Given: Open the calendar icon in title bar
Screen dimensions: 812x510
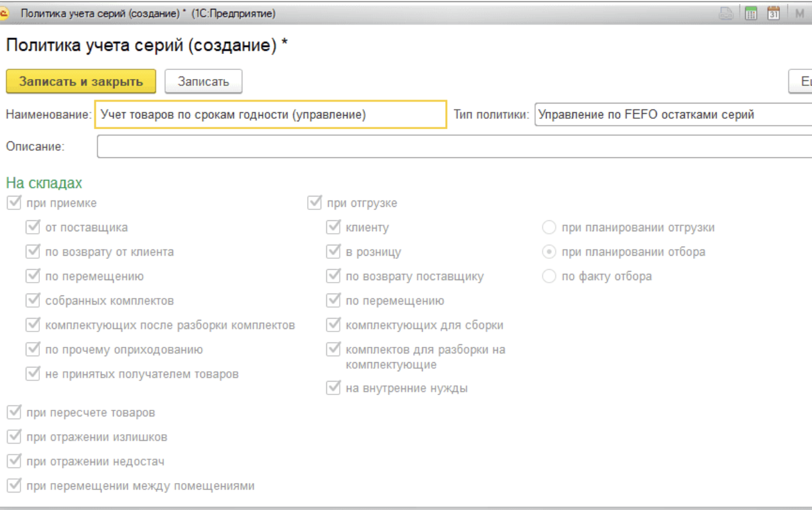Looking at the screenshot, I should [773, 13].
